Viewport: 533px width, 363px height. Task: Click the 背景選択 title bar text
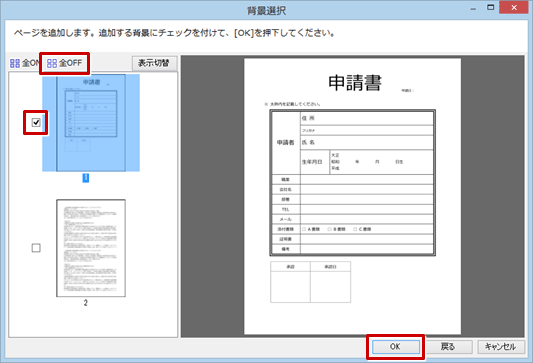[266, 11]
